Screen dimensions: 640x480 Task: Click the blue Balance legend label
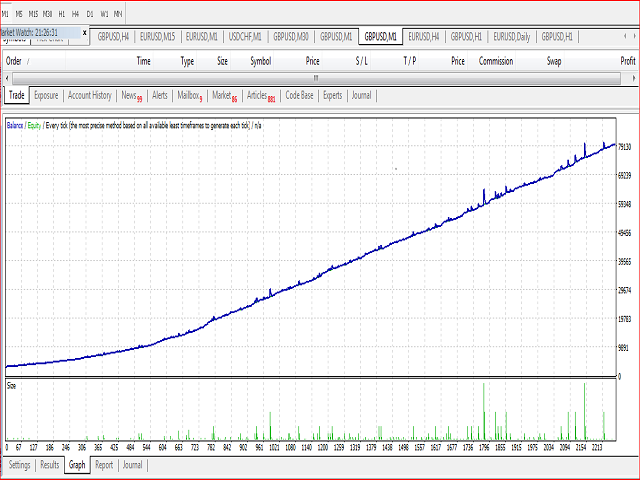[15, 125]
